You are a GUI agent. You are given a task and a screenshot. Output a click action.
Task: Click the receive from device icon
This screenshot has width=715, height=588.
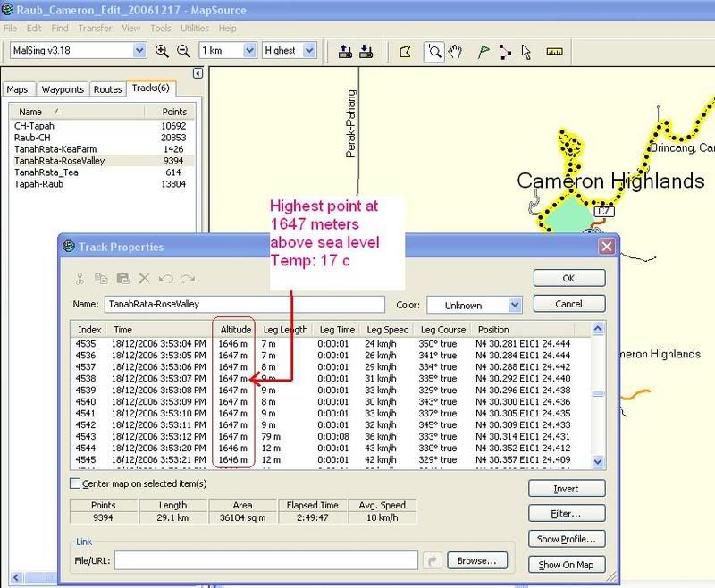(366, 51)
